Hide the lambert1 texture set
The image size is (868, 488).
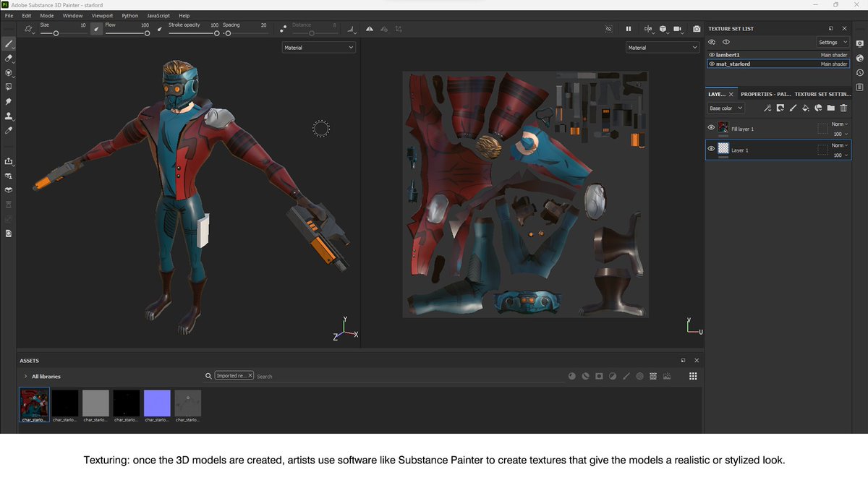coord(712,55)
